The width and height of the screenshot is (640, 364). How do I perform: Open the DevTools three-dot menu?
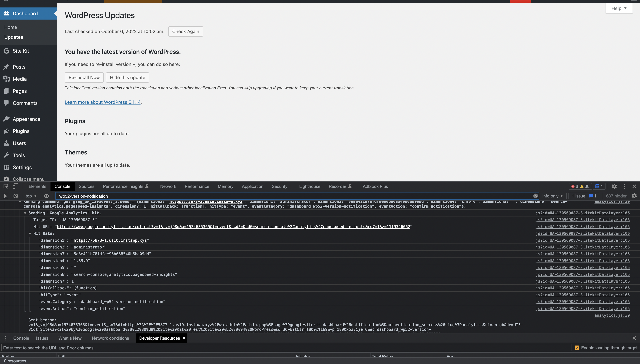[x=625, y=186]
